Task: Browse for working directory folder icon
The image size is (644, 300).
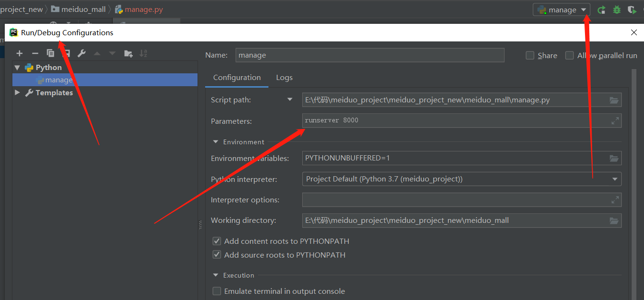Action: (614, 220)
